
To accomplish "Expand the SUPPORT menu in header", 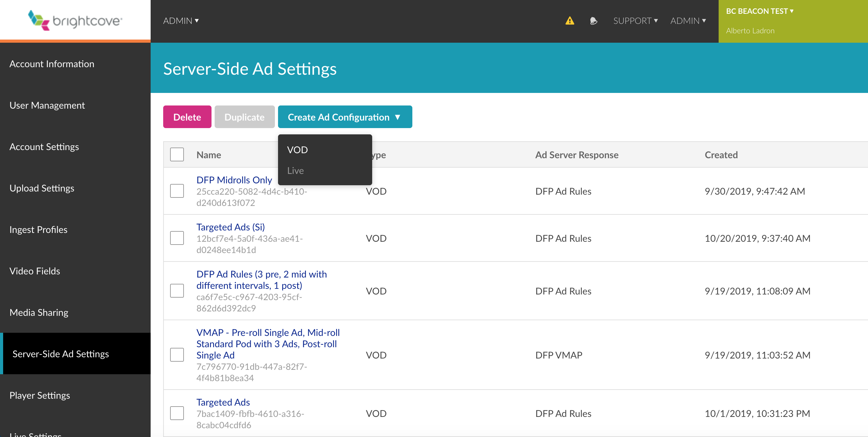I will point(635,21).
